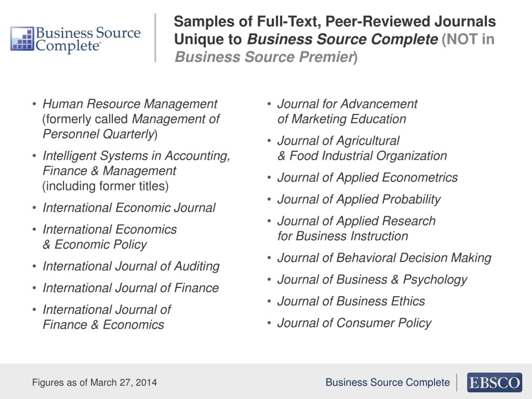Viewport: 532px width, 399px height.
Task: Click Journal of Business & Psychology
Action: [372, 280]
